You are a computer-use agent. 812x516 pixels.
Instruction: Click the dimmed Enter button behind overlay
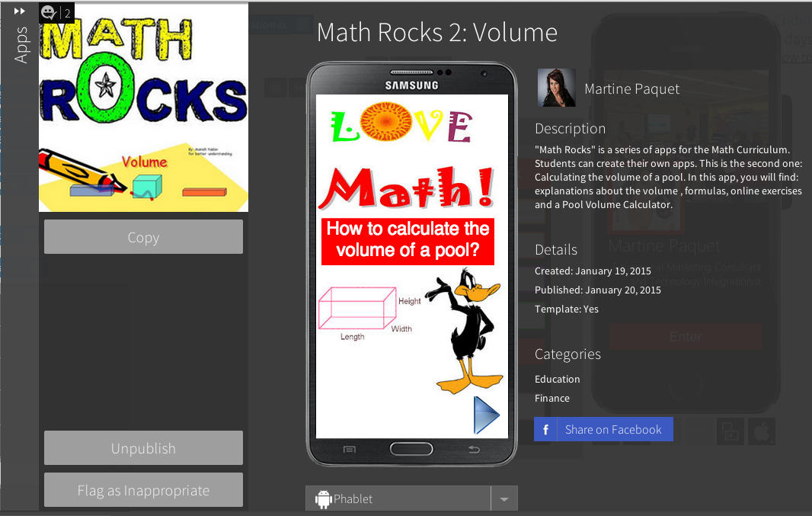[x=685, y=337]
